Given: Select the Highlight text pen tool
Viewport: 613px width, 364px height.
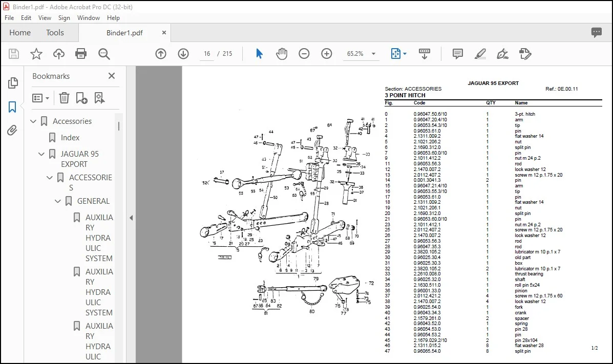Looking at the screenshot, I should point(480,54).
